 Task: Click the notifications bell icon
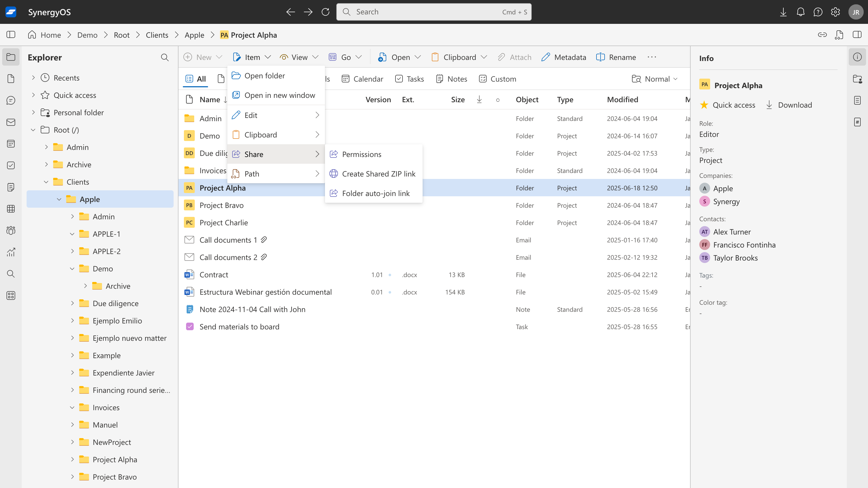[800, 12]
